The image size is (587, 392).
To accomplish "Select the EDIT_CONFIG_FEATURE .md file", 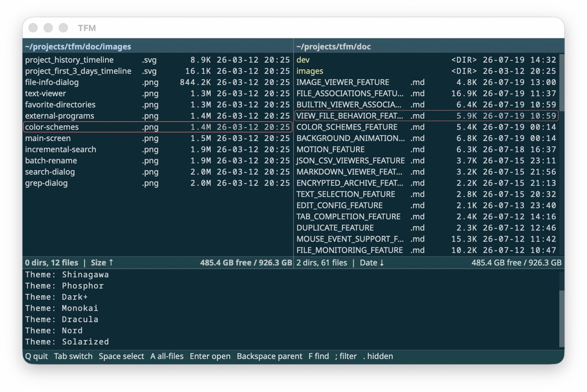I will (426, 205).
